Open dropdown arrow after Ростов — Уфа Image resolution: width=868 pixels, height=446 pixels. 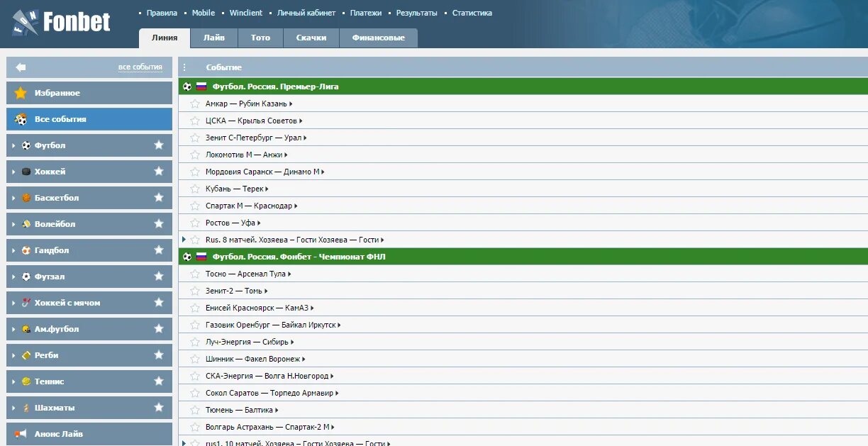259,223
